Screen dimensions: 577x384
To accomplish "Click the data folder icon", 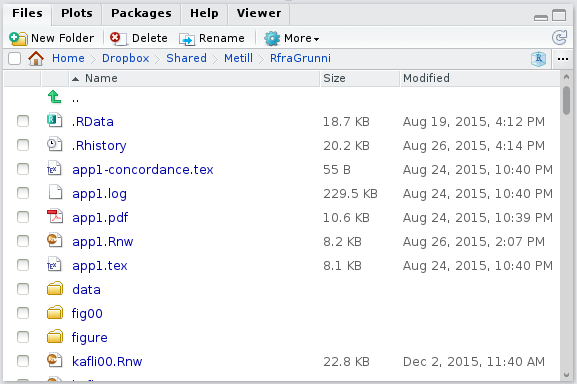I will (55, 289).
